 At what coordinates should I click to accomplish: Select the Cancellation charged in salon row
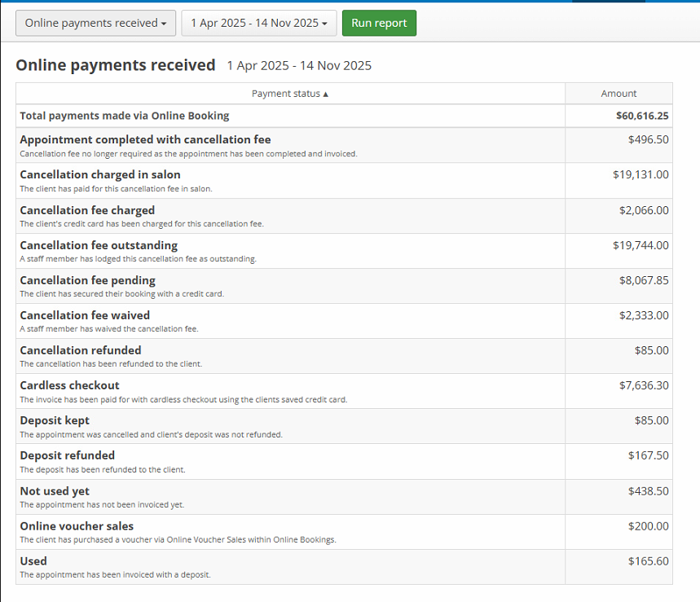click(344, 181)
